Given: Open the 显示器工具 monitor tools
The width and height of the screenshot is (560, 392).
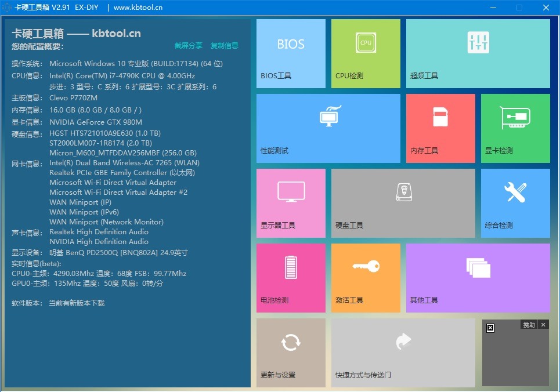Looking at the screenshot, I should coord(290,203).
